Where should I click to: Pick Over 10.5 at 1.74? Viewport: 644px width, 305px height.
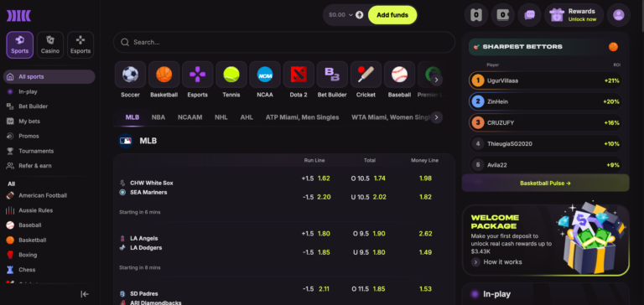click(368, 178)
